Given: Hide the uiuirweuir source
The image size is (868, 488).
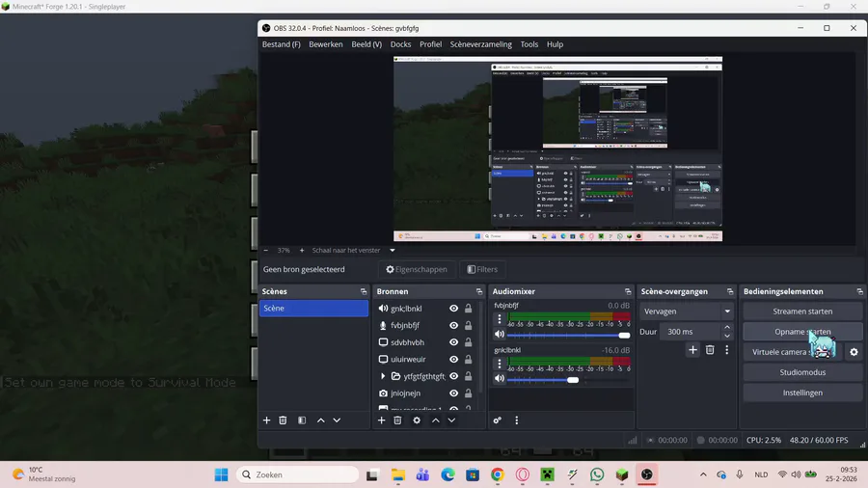Looking at the screenshot, I should pos(454,359).
